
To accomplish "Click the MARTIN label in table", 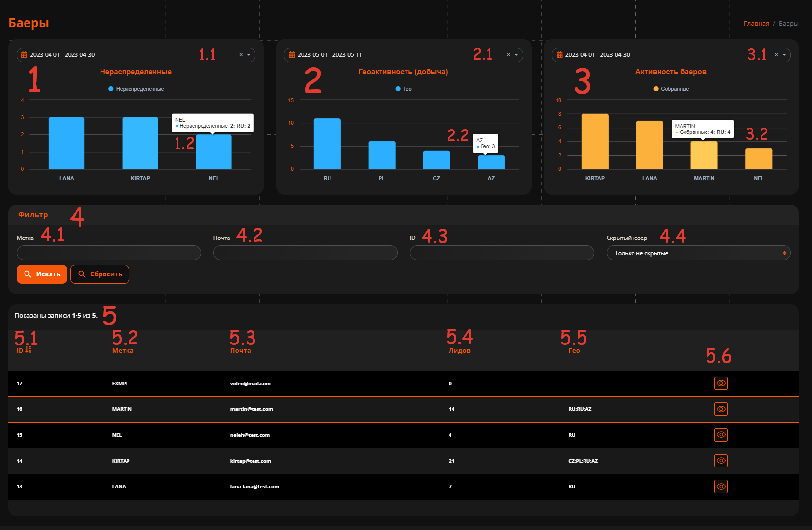I will point(122,409).
